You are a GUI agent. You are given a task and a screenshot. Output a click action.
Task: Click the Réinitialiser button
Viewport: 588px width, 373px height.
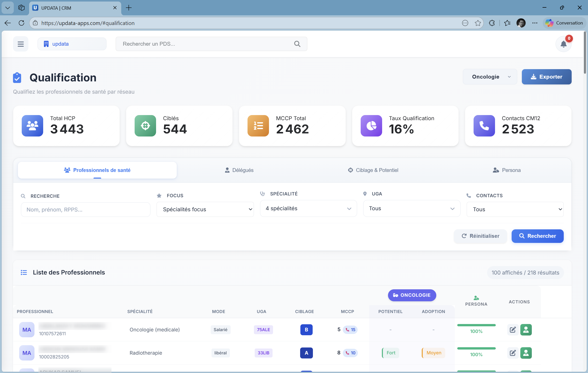[x=480, y=236]
